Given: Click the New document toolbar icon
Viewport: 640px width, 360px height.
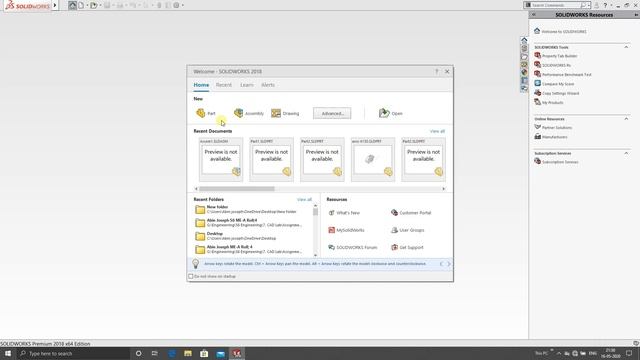Looking at the screenshot, I should [81, 5].
